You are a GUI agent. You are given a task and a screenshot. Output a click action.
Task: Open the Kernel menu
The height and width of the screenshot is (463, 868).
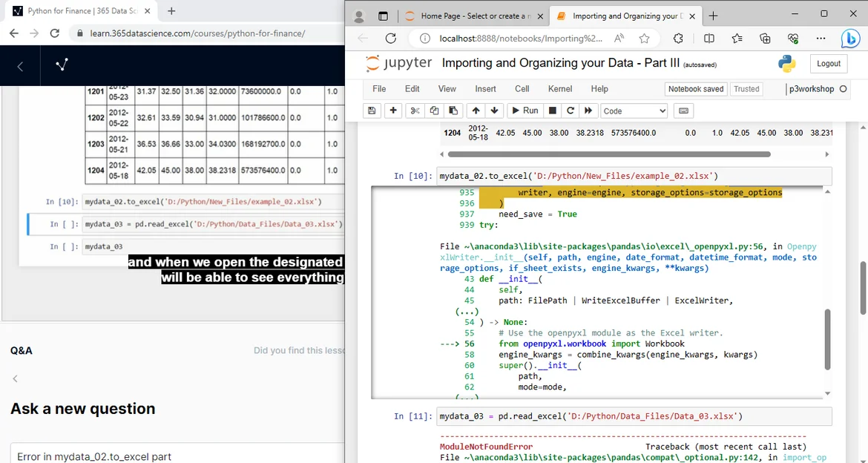coord(560,89)
